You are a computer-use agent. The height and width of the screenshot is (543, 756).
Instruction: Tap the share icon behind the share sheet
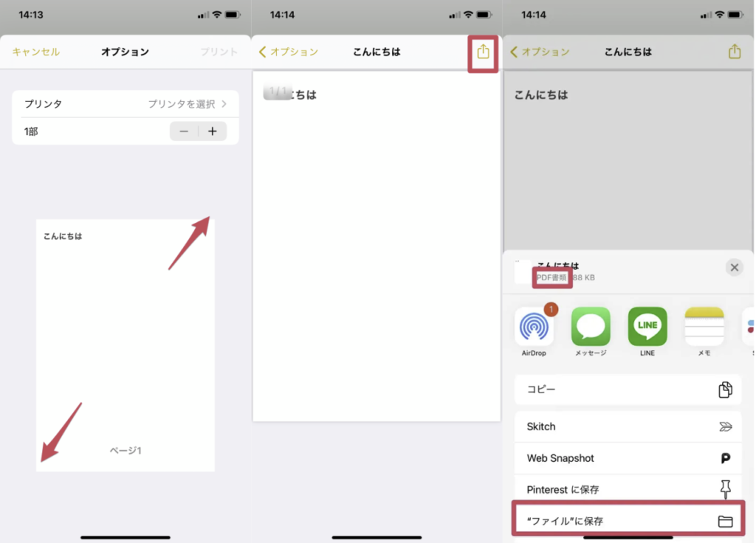pyautogui.click(x=734, y=52)
